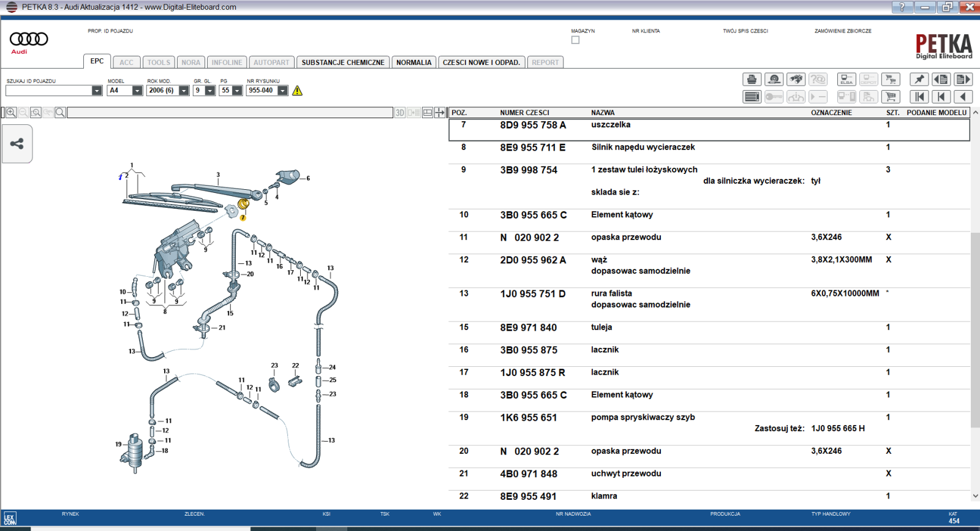Click the SZT. column header

coord(893,113)
